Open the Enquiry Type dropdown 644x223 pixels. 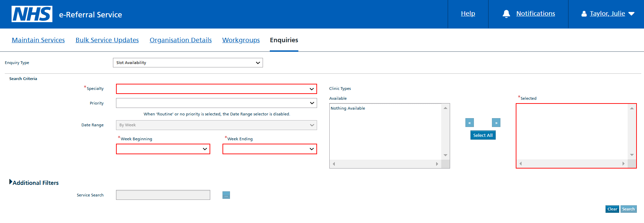(x=188, y=63)
